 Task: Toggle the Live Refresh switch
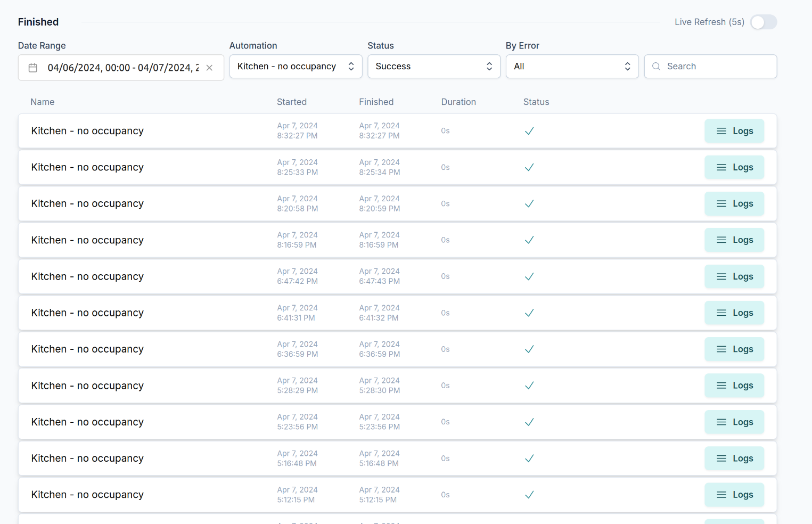click(763, 22)
